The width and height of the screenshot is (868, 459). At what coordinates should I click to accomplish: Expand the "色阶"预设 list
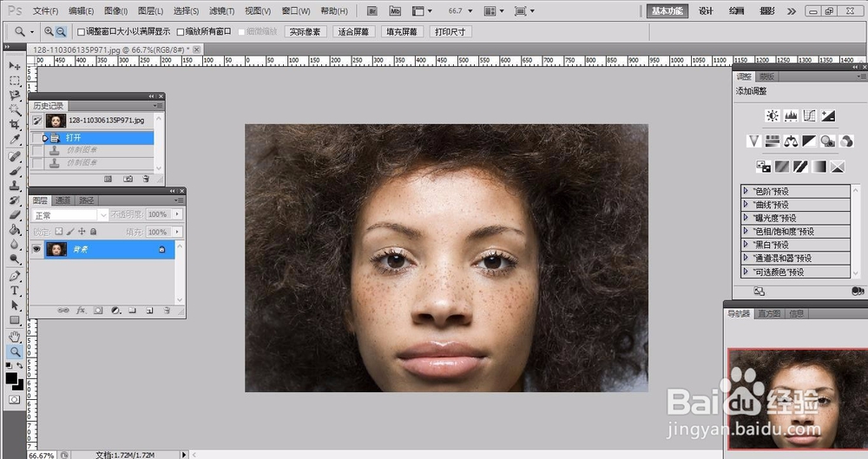tap(746, 191)
